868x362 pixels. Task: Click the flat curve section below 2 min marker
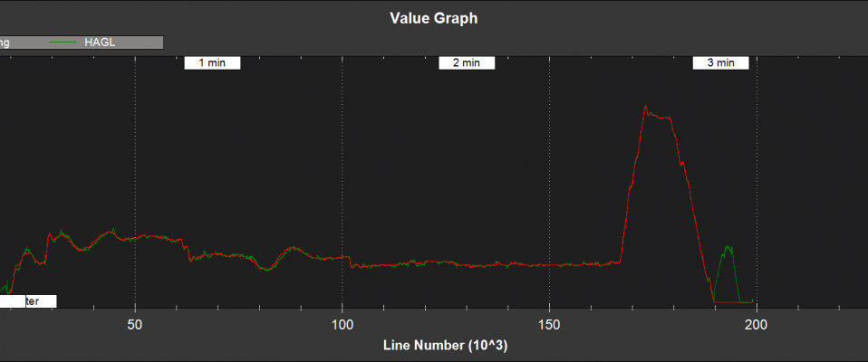click(x=466, y=263)
